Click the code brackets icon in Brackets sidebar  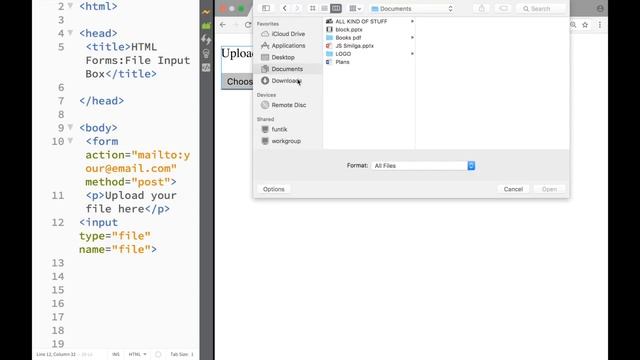pyautogui.click(x=206, y=68)
